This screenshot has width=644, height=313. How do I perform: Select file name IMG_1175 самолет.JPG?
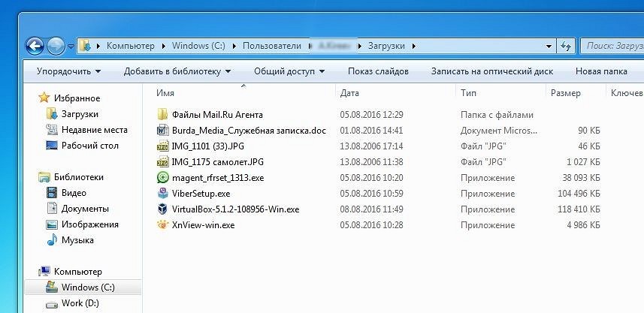[218, 162]
